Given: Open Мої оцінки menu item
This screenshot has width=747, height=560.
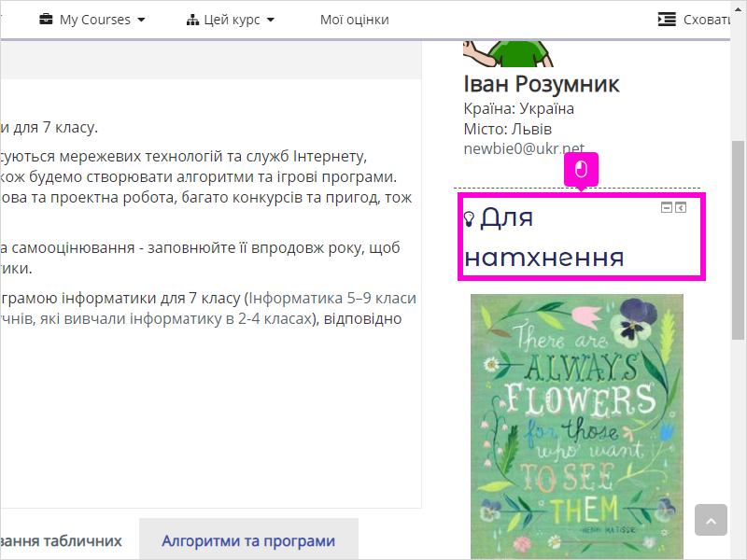Looking at the screenshot, I should (x=354, y=20).
